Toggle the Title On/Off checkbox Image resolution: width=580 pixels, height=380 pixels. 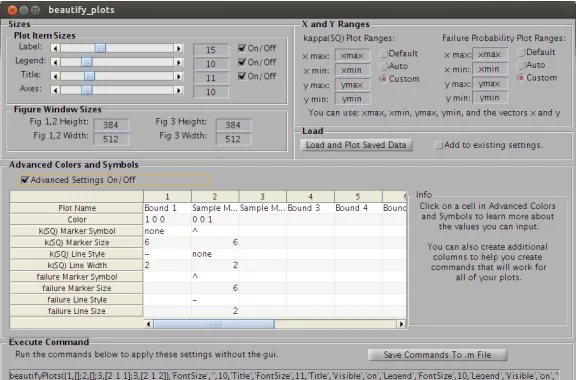(x=242, y=76)
